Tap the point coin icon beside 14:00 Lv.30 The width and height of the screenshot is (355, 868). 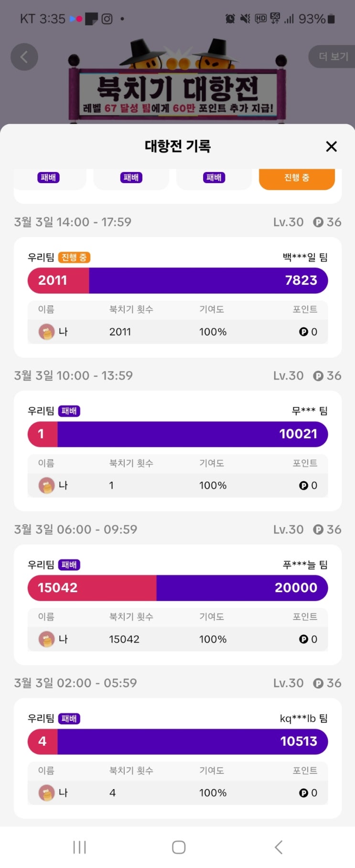click(318, 222)
